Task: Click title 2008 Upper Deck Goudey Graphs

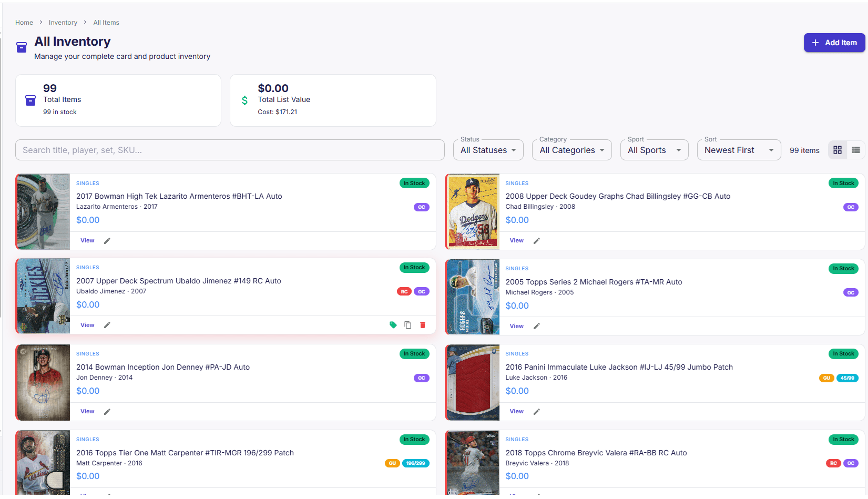Action: click(618, 196)
